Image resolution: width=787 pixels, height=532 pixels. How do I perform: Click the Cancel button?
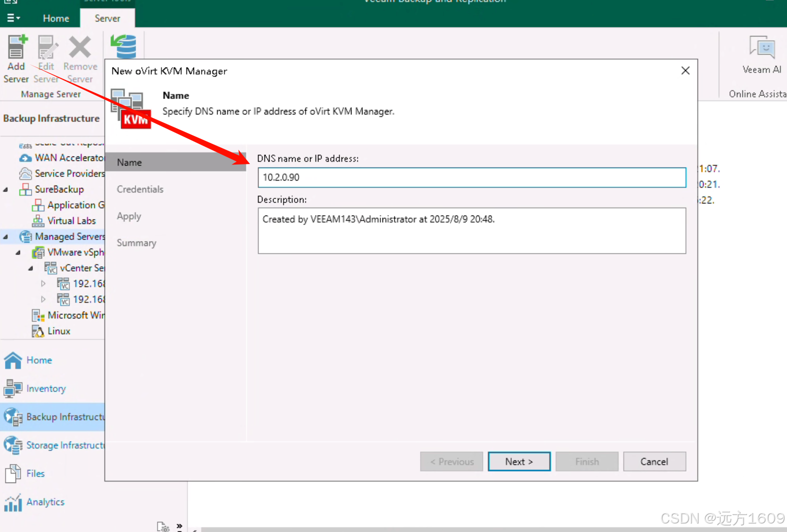point(654,461)
